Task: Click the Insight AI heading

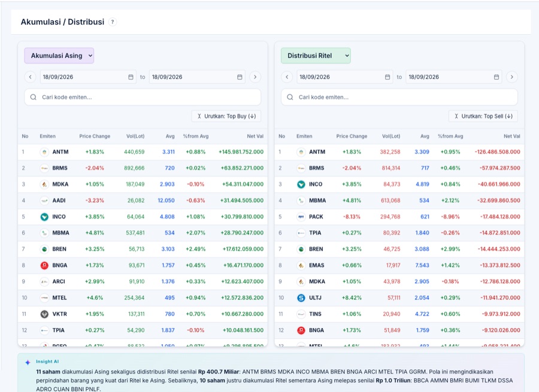Action: click(47, 361)
